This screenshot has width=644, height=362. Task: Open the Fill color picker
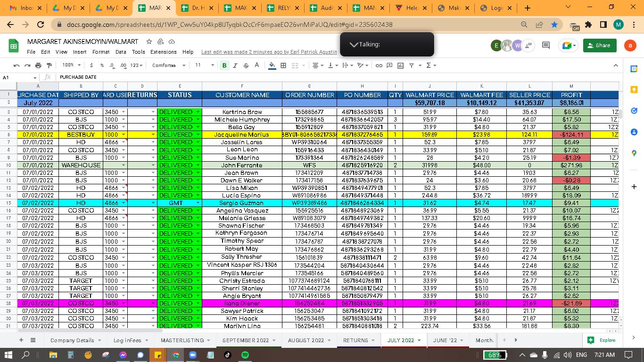click(272, 66)
